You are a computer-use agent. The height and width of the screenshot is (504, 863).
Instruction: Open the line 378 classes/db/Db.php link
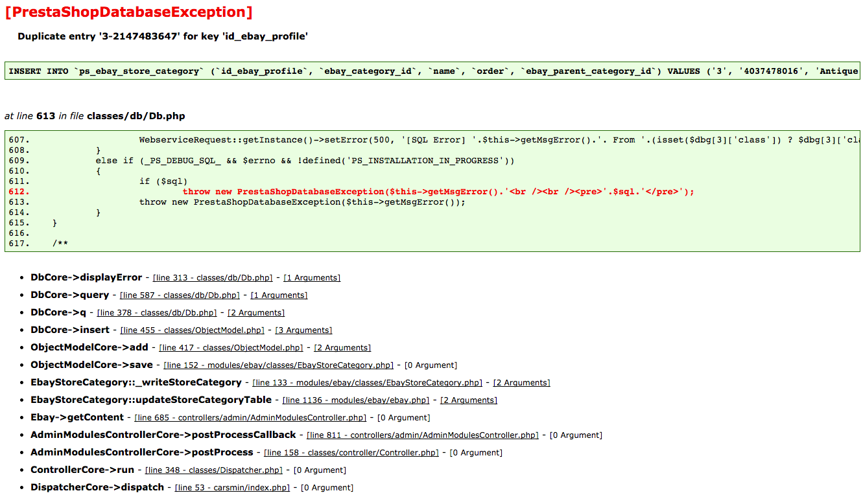pos(157,313)
